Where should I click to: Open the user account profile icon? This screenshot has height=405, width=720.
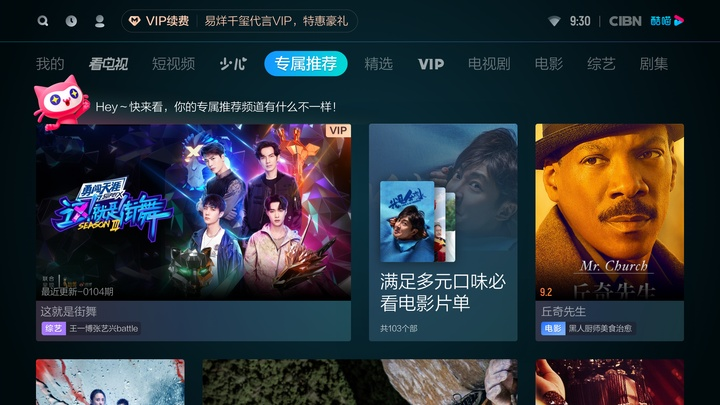point(100,21)
